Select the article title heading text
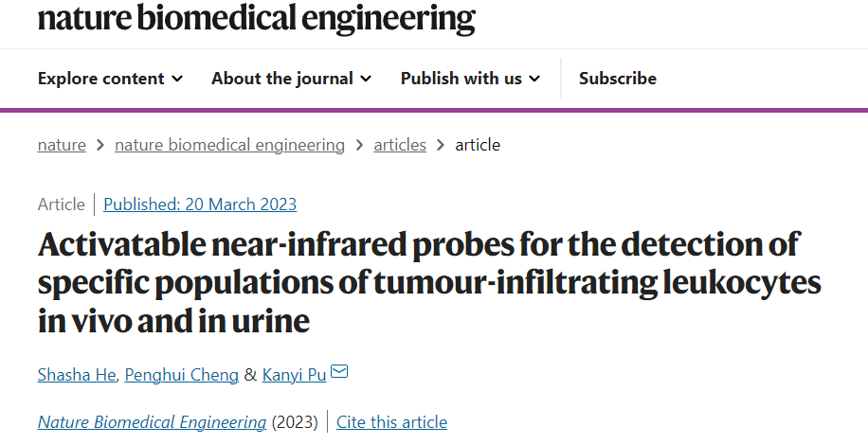868x445 pixels. 429,282
